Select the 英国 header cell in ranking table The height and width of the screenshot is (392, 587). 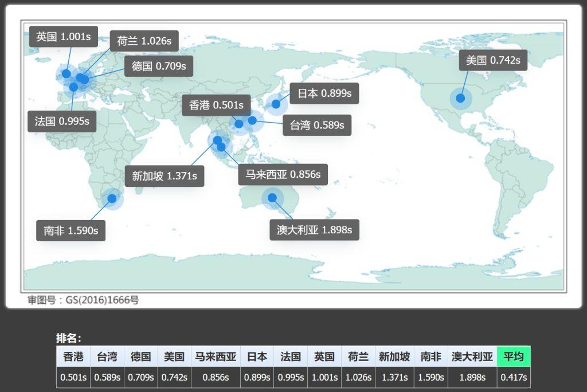tap(324, 356)
